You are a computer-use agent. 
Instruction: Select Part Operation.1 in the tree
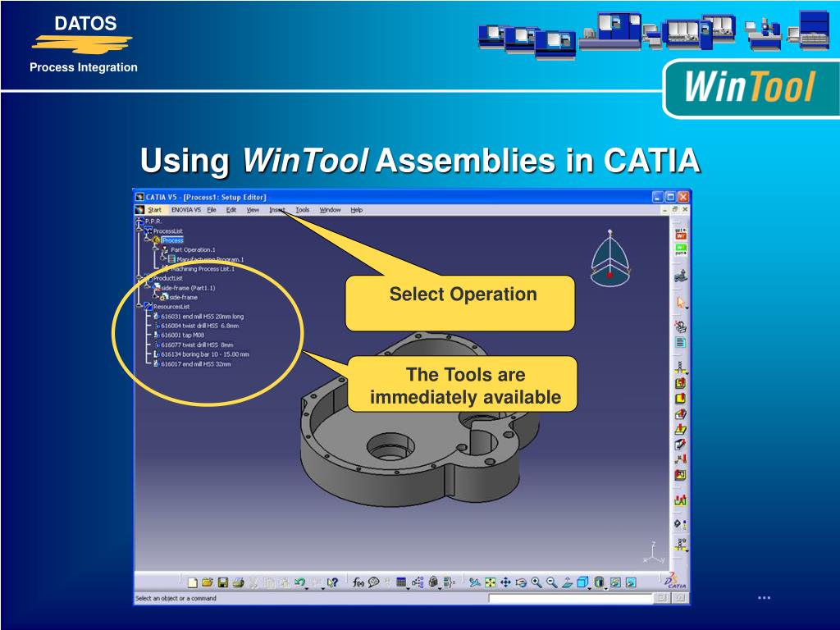(x=193, y=249)
